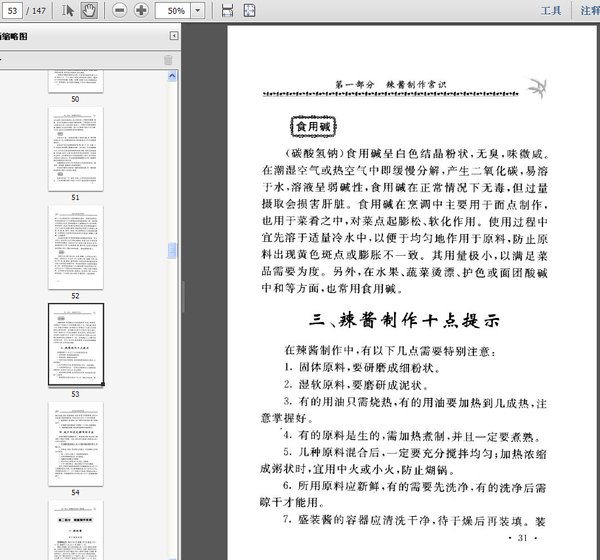
Task: Open the 工具 tools pane
Action: coord(551,10)
